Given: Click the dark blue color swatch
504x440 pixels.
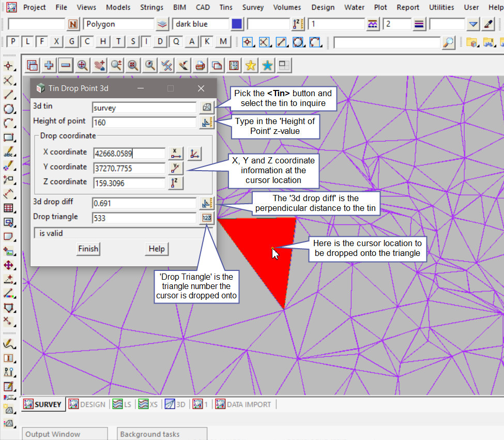Looking at the screenshot, I should (x=237, y=24).
